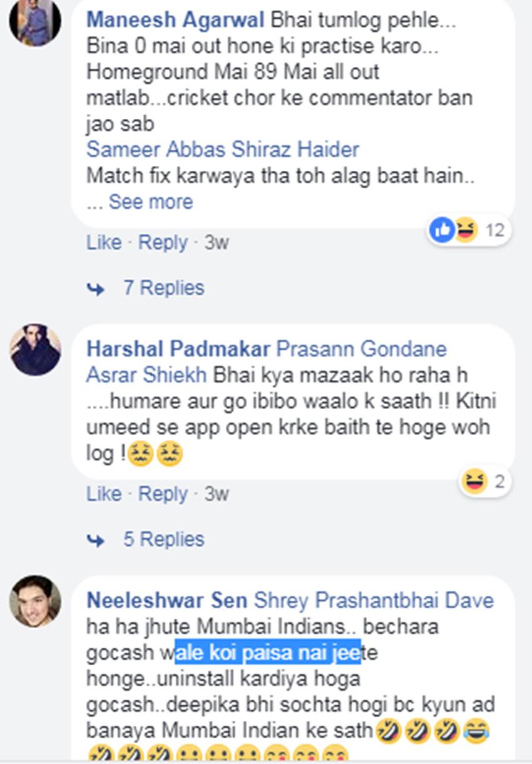532x764 pixels.
Task: Expand comment with See more
Action: coord(150,202)
